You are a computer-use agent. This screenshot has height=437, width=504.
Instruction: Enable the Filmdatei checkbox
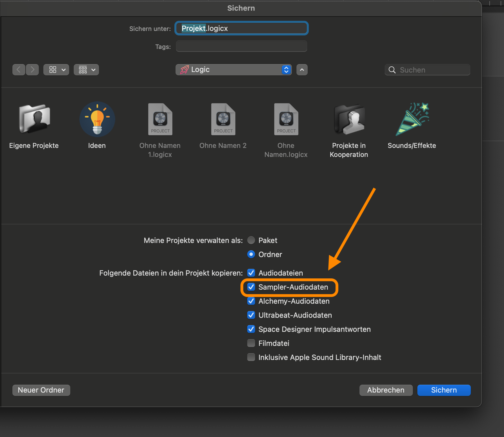pyautogui.click(x=251, y=343)
